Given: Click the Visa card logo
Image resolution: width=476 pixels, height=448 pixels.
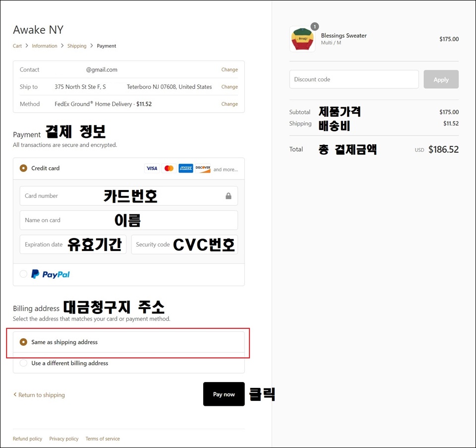Looking at the screenshot, I should (152, 168).
